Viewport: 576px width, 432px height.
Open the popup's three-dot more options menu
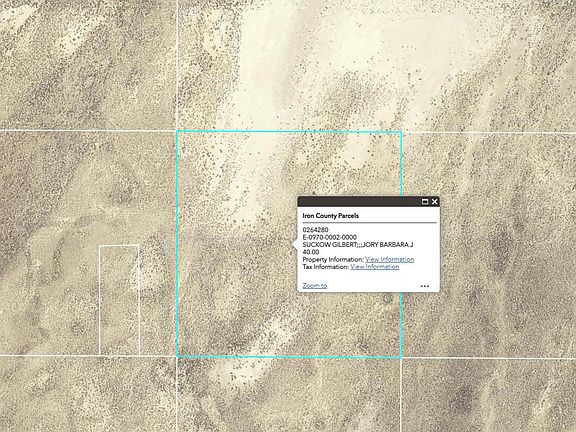425,286
